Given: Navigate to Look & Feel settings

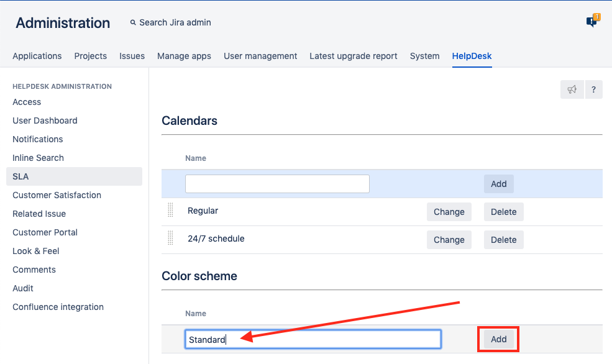Looking at the screenshot, I should click(36, 251).
